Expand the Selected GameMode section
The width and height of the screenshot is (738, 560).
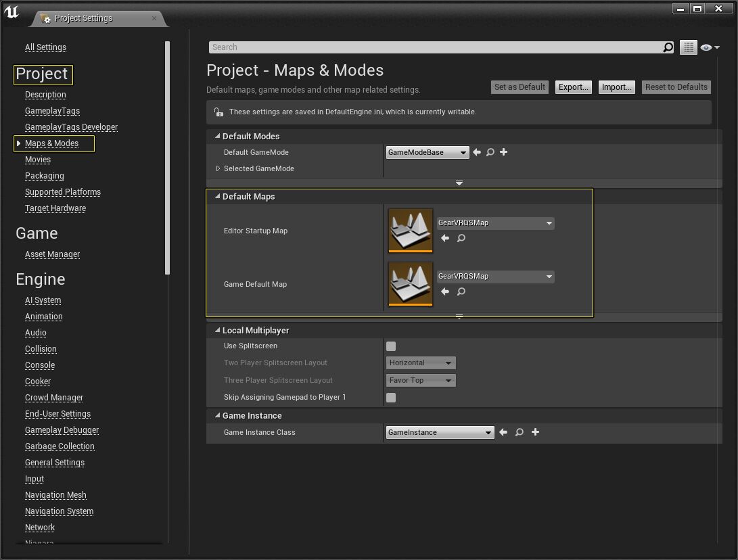(218, 168)
